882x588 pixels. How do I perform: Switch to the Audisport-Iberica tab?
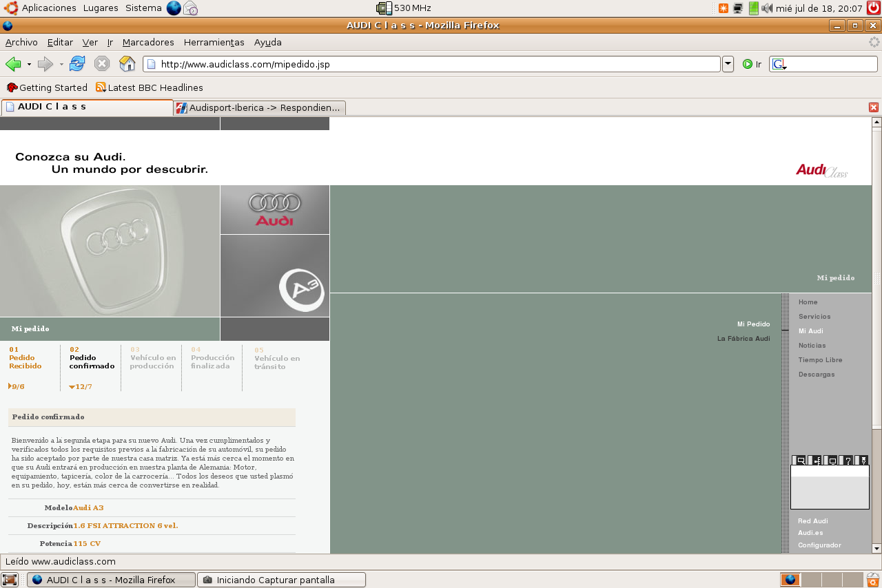point(259,107)
